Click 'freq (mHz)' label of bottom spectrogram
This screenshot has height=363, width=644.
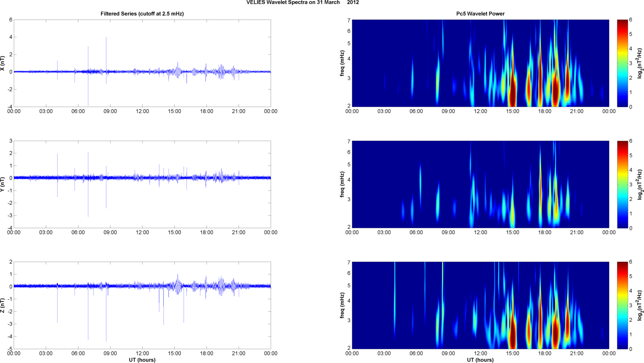coord(342,305)
